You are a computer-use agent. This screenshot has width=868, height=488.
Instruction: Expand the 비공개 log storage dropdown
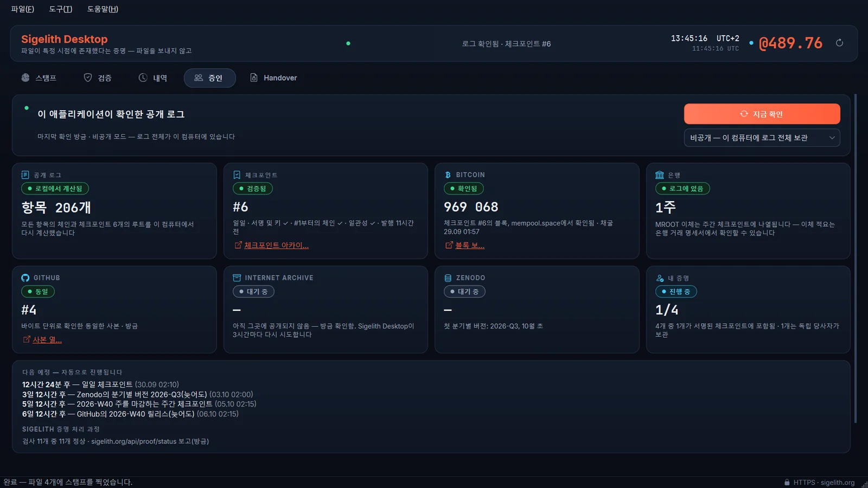tap(762, 138)
